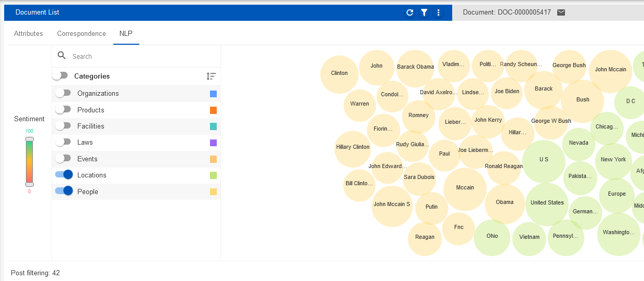The height and width of the screenshot is (281, 644).
Task: Open the three-dot more options menu
Action: click(439, 12)
